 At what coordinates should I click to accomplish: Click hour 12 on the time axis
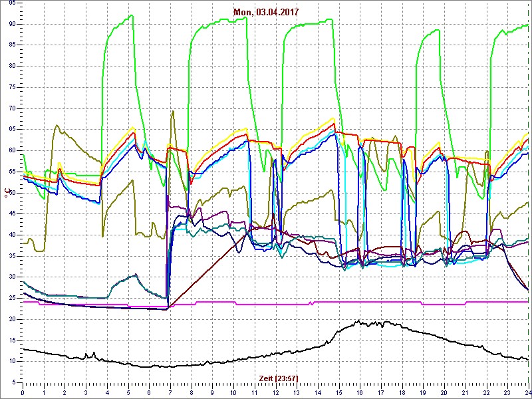[x=275, y=393]
